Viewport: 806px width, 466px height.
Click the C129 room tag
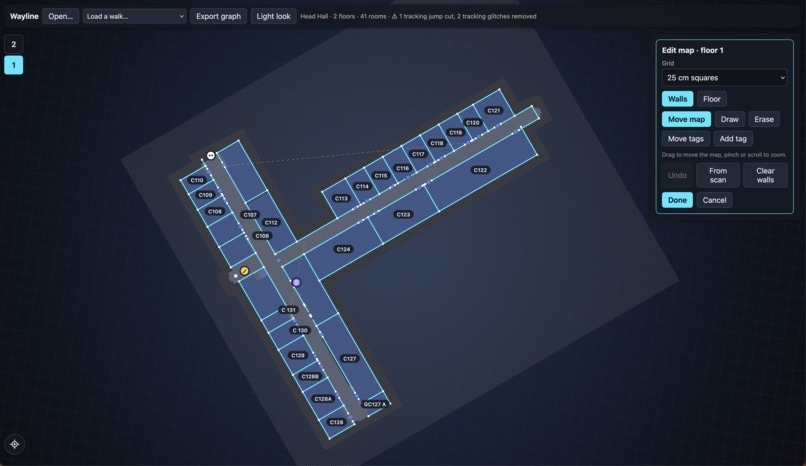click(298, 356)
